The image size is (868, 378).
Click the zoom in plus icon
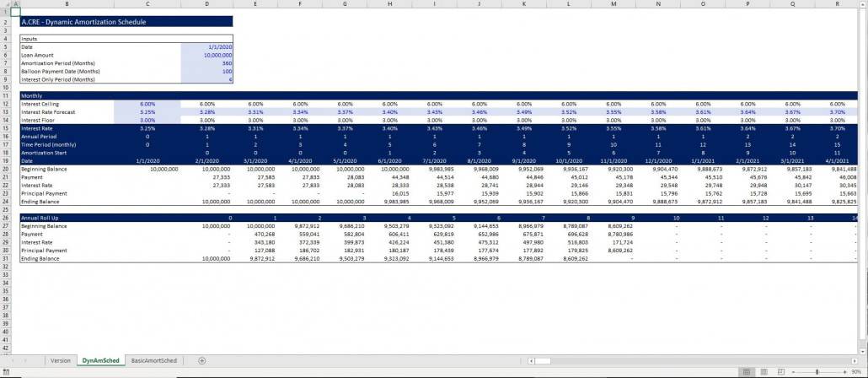[x=844, y=372]
